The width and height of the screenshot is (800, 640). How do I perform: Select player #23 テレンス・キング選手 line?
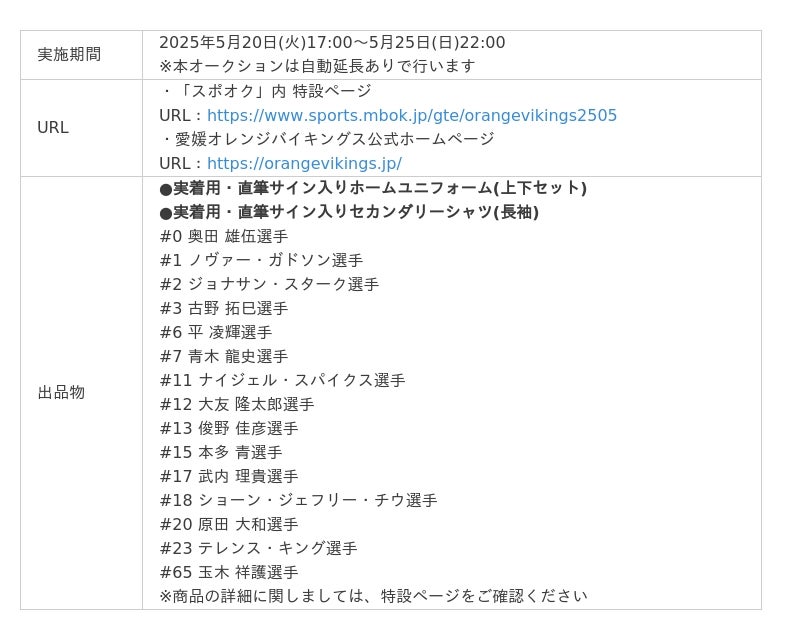pyautogui.click(x=258, y=548)
